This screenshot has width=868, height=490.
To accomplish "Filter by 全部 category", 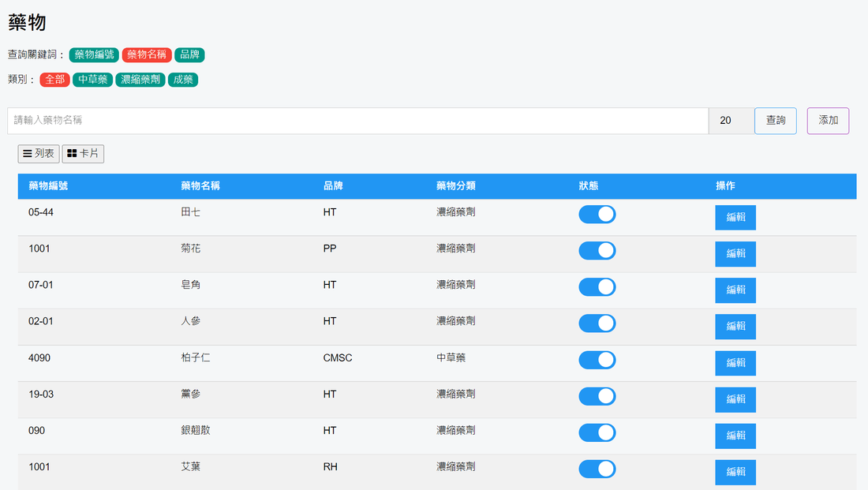I will pyautogui.click(x=54, y=80).
